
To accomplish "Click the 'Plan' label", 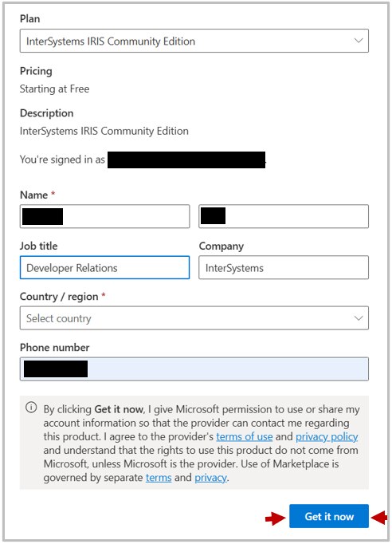I will click(29, 18).
